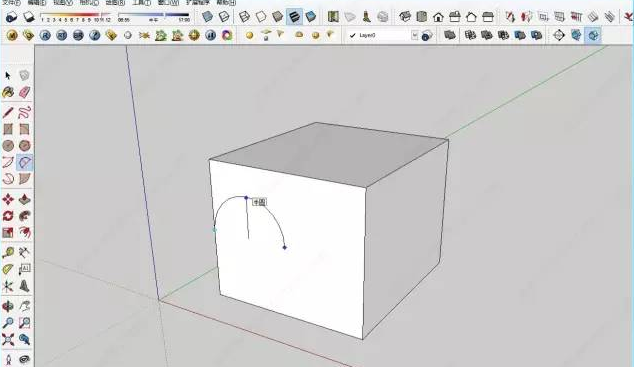Click the V-Ray BR batch render icon

tap(78, 36)
